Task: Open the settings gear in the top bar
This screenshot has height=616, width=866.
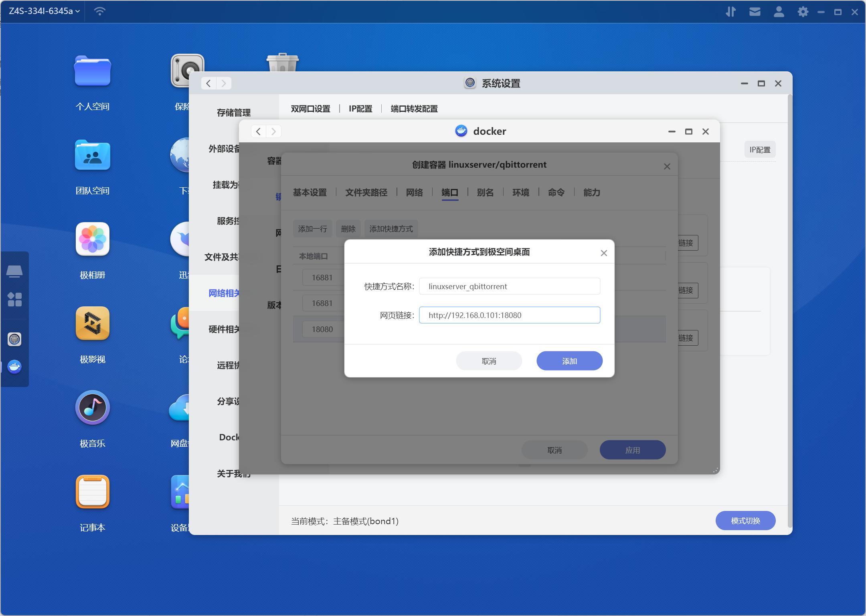Action: [803, 12]
